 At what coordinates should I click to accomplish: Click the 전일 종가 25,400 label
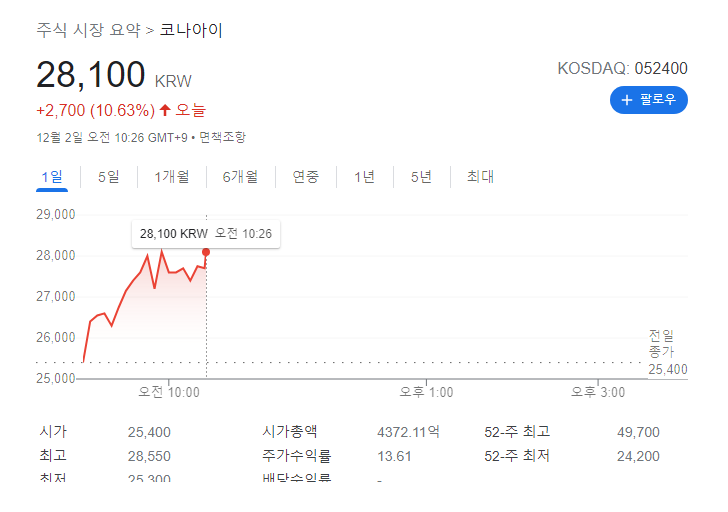(668, 352)
